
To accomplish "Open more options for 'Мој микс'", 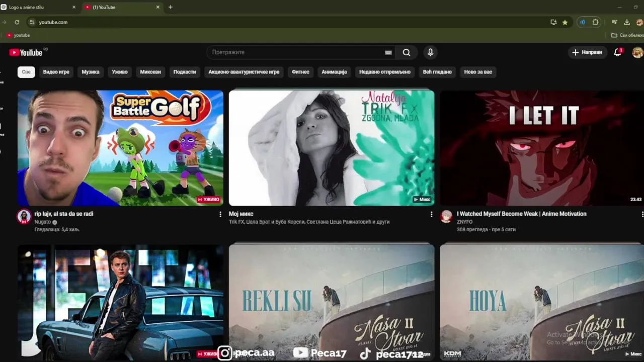I will 431,214.
